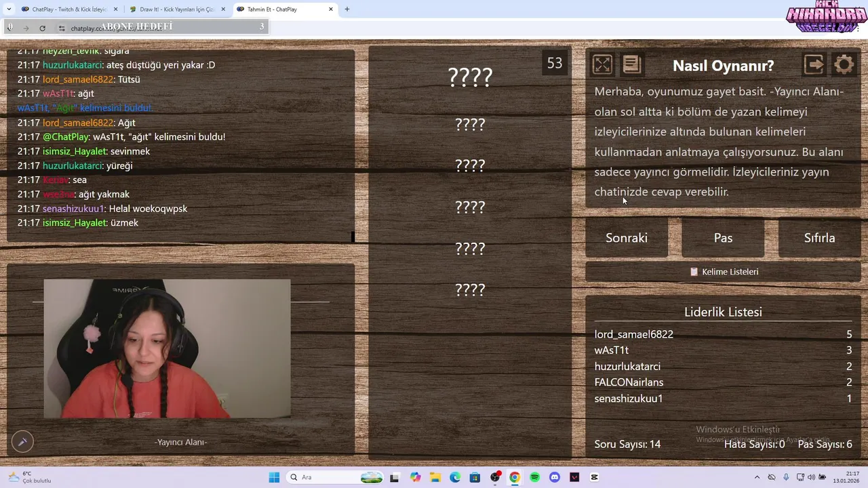Click the Pas button
The width and height of the screenshot is (868, 488).
[x=723, y=238]
